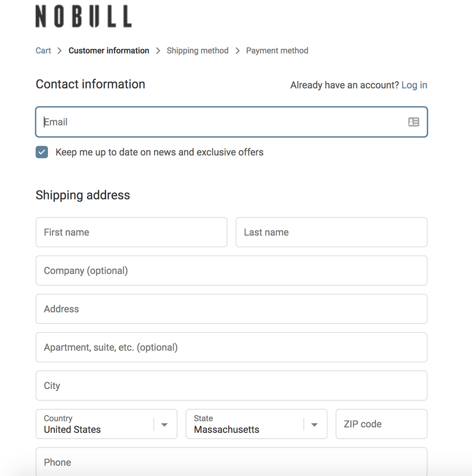
Task: Click the ZIP code field
Action: [x=381, y=424]
